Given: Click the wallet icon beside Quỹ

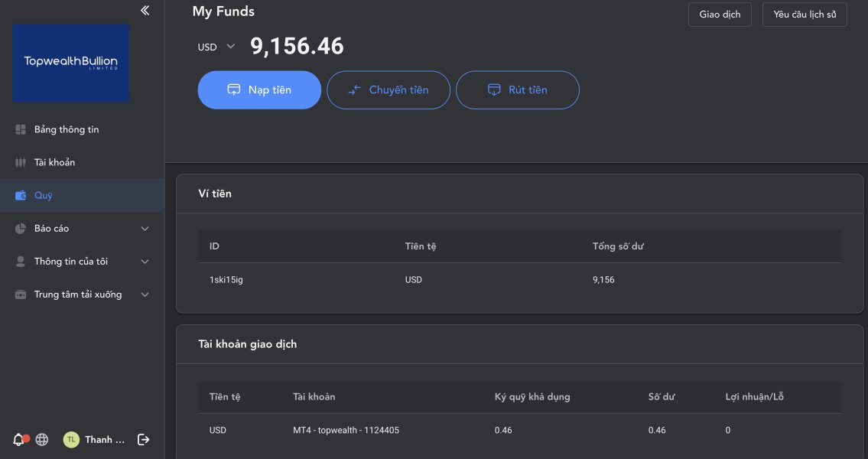Looking at the screenshot, I should pyautogui.click(x=21, y=196).
